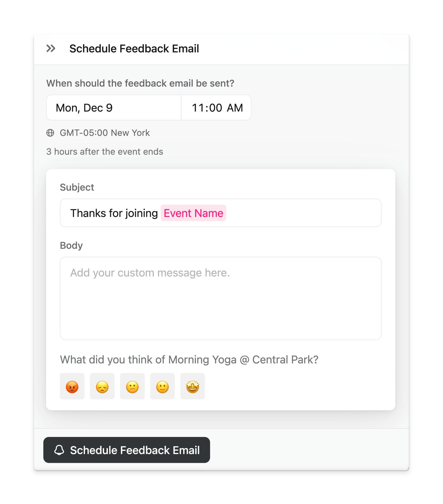Toggle the AM period in the time field
The height and width of the screenshot is (504, 443).
point(235,108)
